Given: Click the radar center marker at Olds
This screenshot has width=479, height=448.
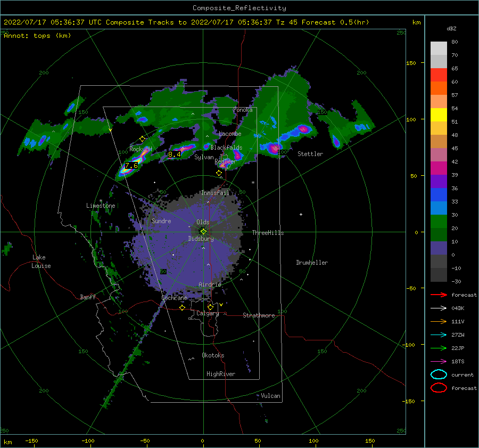Looking at the screenshot, I should coord(203,232).
